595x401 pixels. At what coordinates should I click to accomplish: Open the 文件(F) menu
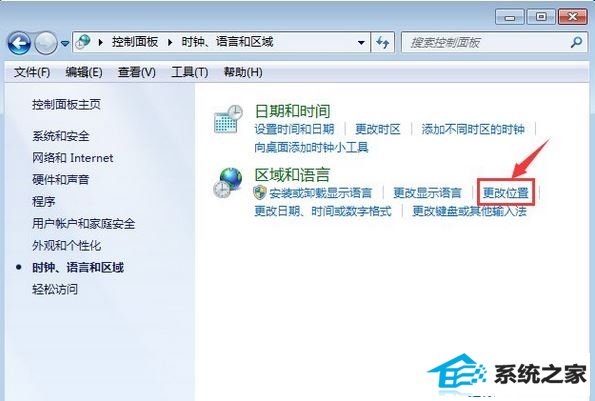pos(32,72)
